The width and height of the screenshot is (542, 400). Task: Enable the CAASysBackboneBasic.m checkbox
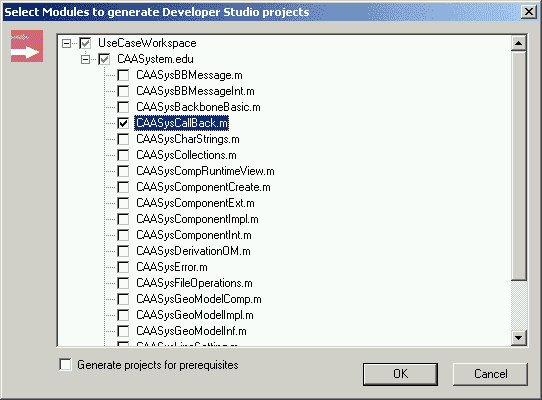pyautogui.click(x=123, y=107)
